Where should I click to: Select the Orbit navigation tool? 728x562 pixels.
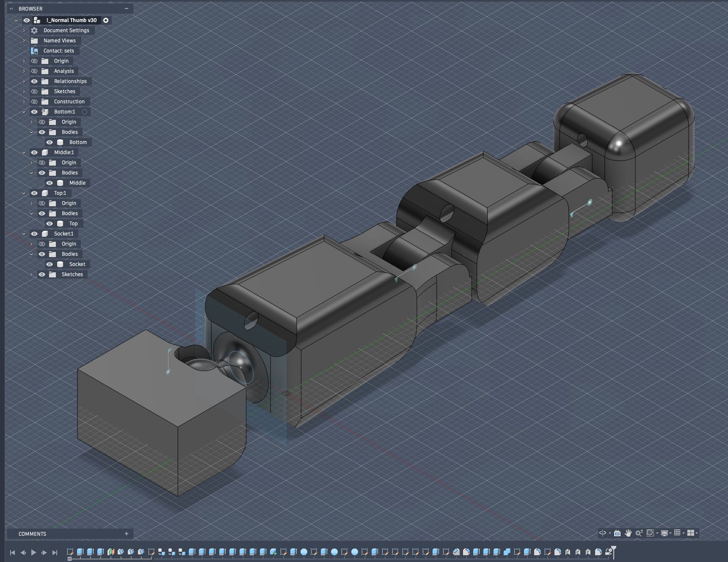[603, 533]
